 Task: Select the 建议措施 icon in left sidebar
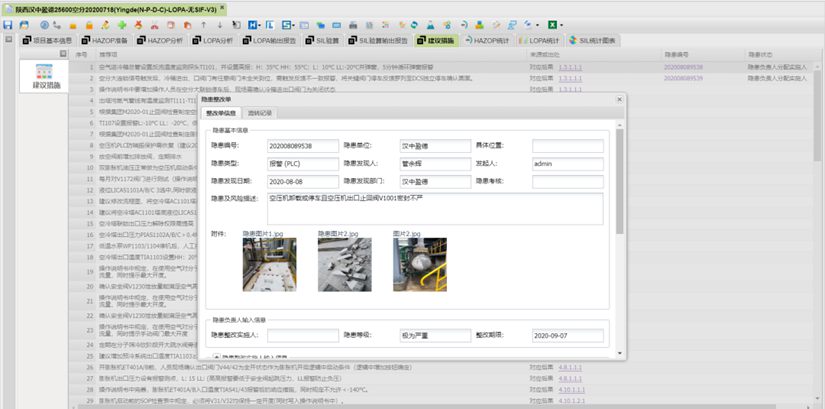coord(45,73)
